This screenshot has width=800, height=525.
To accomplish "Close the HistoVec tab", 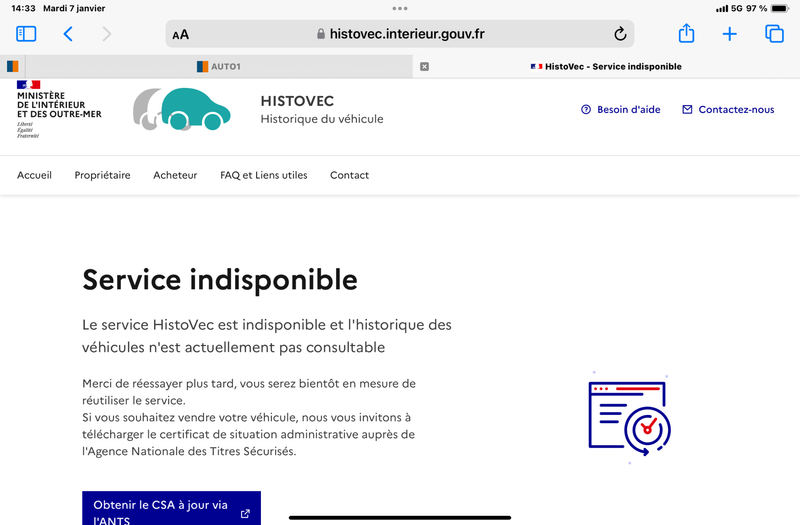I will tap(424, 66).
